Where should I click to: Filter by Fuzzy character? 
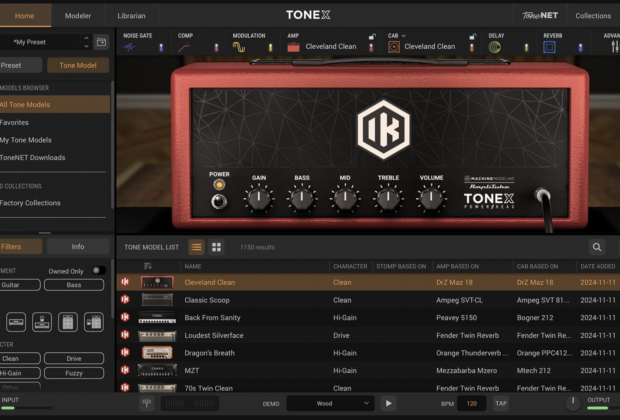point(74,373)
